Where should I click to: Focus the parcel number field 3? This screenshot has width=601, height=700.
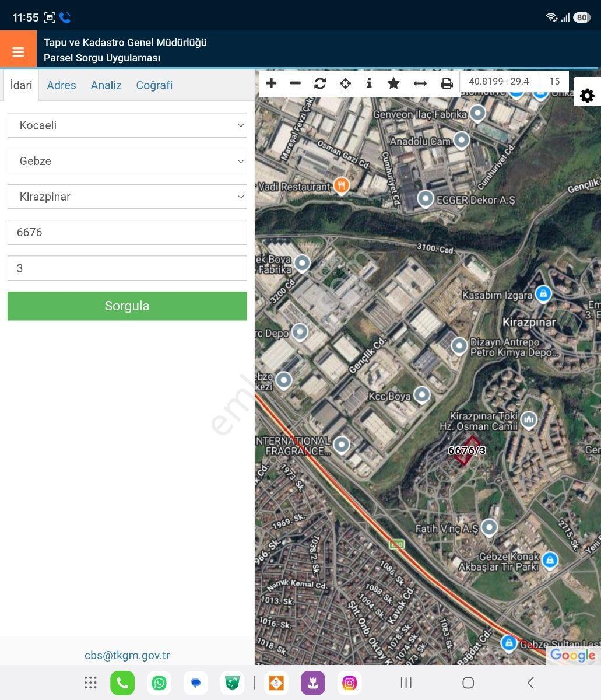(x=127, y=268)
